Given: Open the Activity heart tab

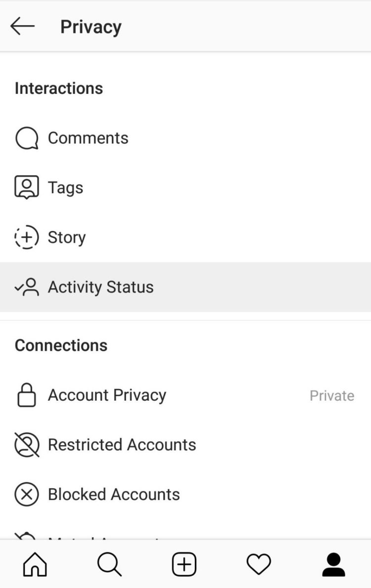Looking at the screenshot, I should click(259, 564).
